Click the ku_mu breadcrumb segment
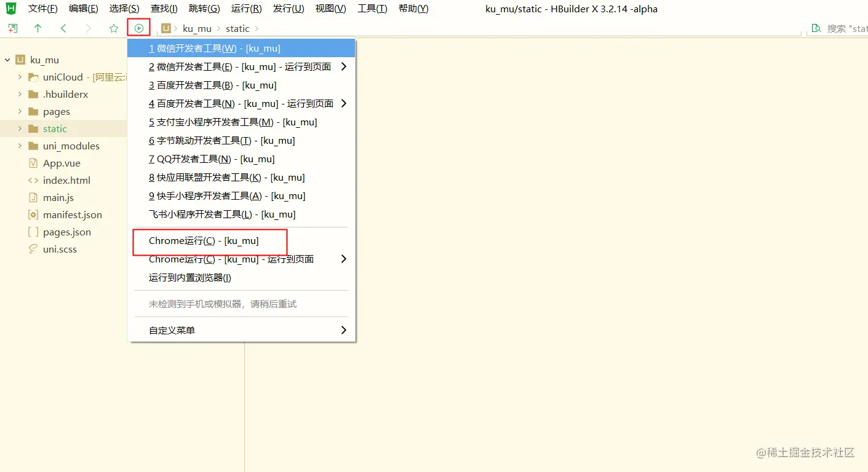868x472 pixels. pos(197,28)
